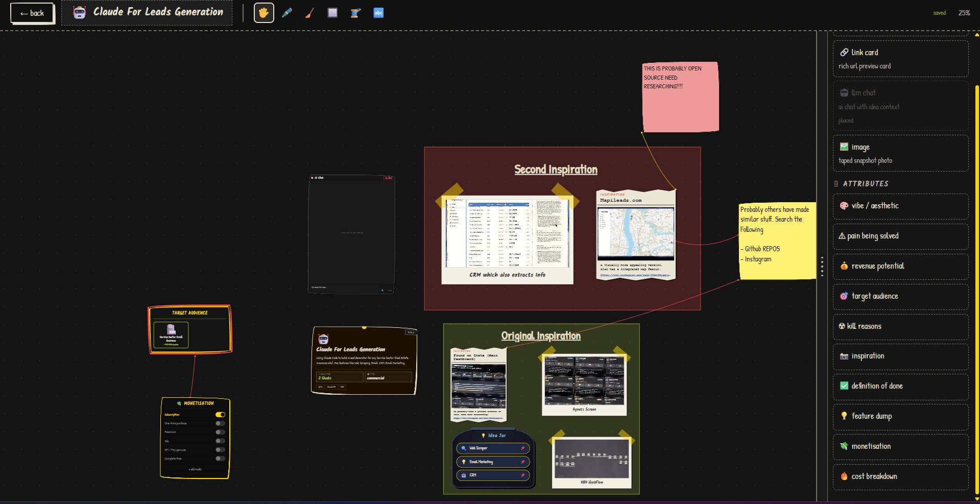980x504 pixels.
Task: Select the pink open source sticky note
Action: tap(680, 97)
